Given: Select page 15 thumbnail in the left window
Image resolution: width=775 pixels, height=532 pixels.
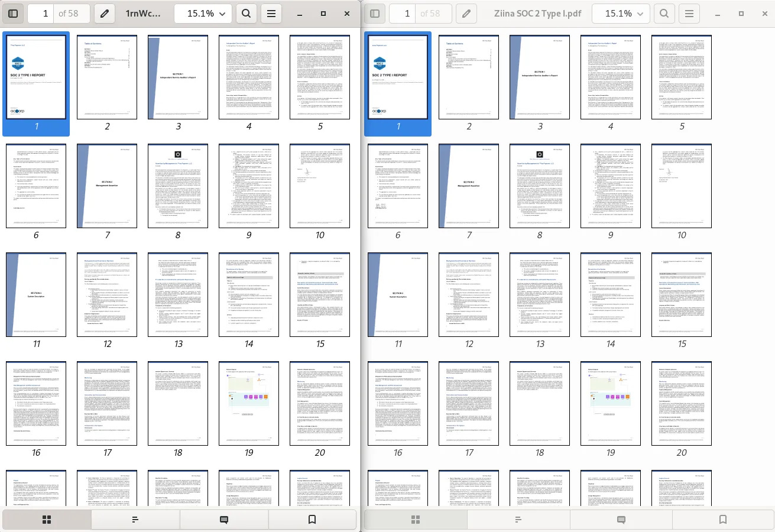Looking at the screenshot, I should click(x=320, y=295).
